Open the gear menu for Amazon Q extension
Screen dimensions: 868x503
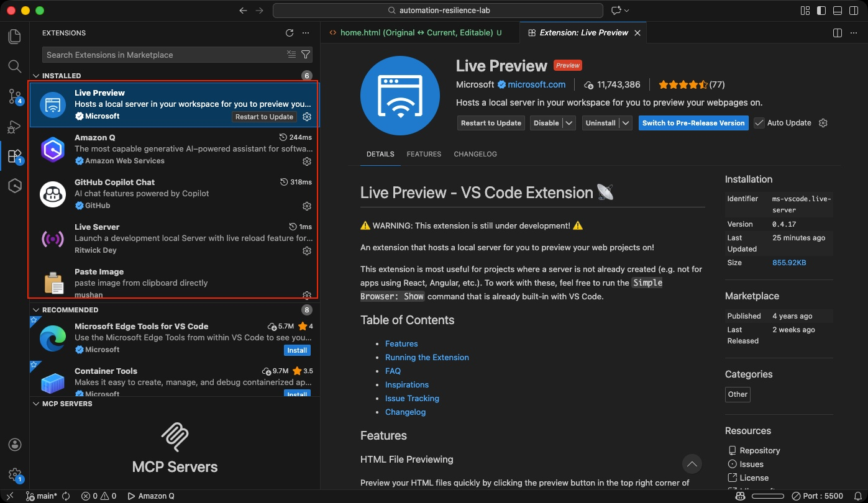pyautogui.click(x=306, y=161)
